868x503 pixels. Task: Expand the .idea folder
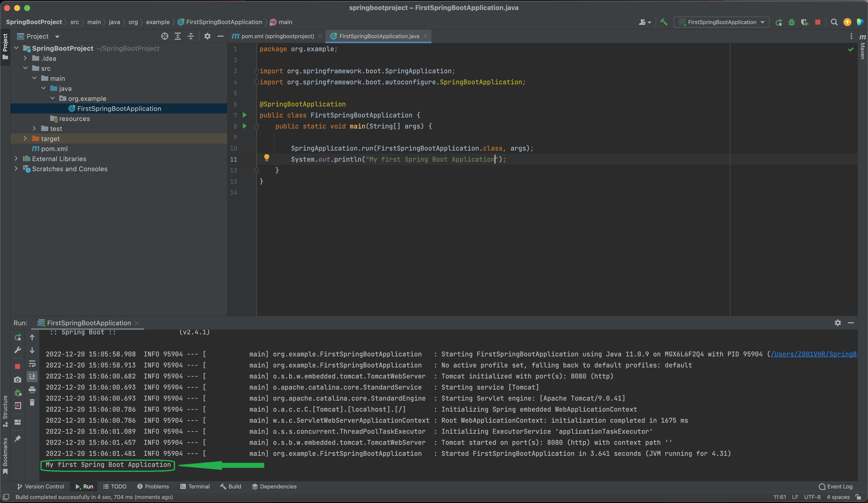click(25, 58)
